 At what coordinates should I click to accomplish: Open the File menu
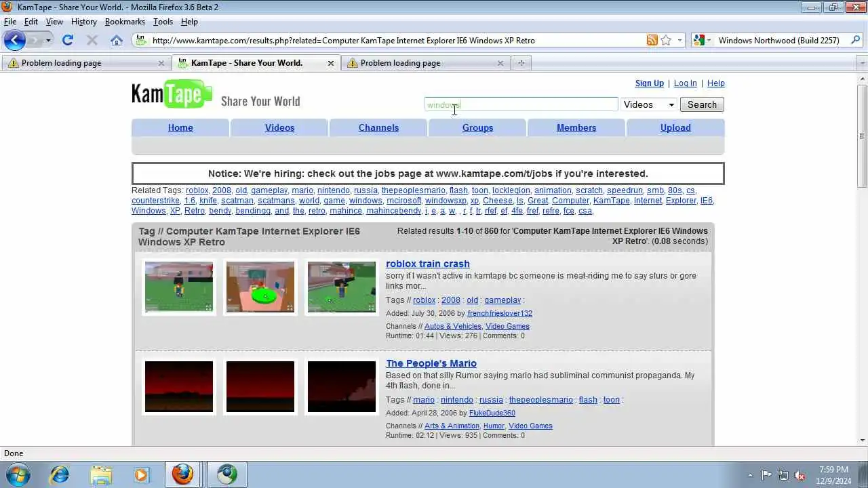point(10,22)
